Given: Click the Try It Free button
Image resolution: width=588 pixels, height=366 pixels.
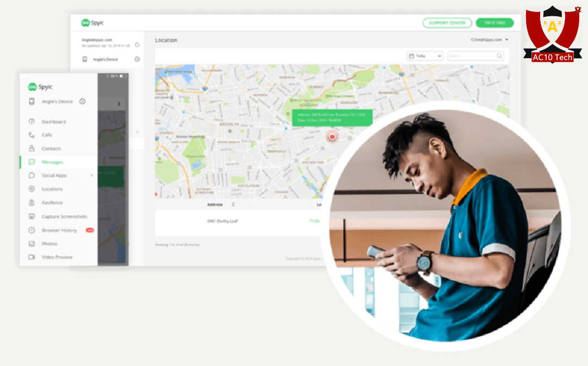Looking at the screenshot, I should pyautogui.click(x=495, y=23).
